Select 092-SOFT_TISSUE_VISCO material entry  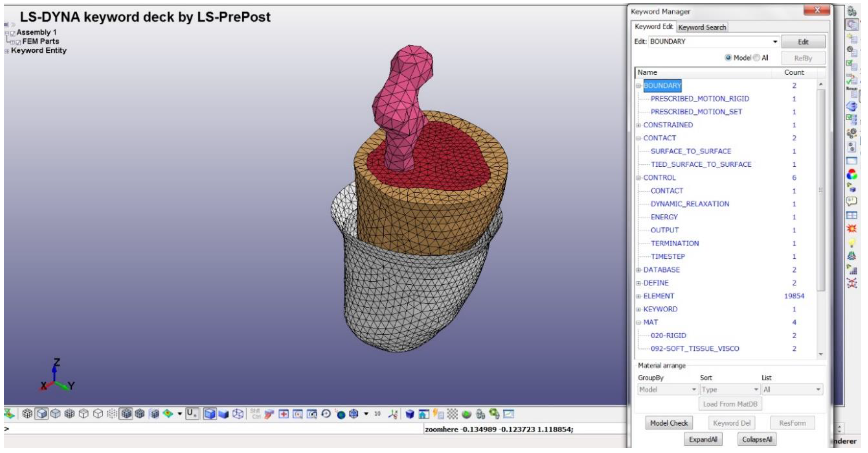(x=695, y=349)
